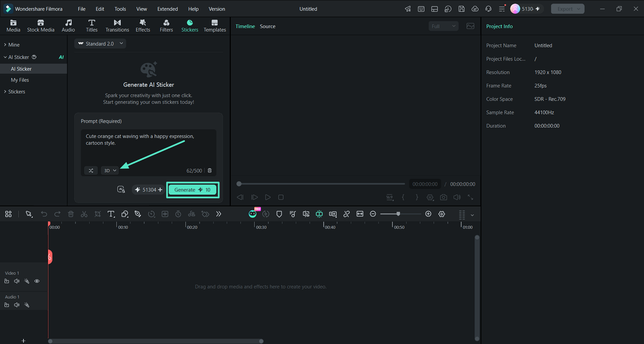Click the Generate button
This screenshot has height=344, width=644.
point(193,190)
